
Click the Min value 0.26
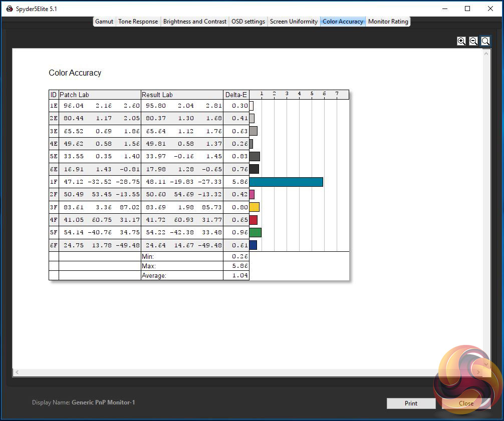[x=240, y=256]
